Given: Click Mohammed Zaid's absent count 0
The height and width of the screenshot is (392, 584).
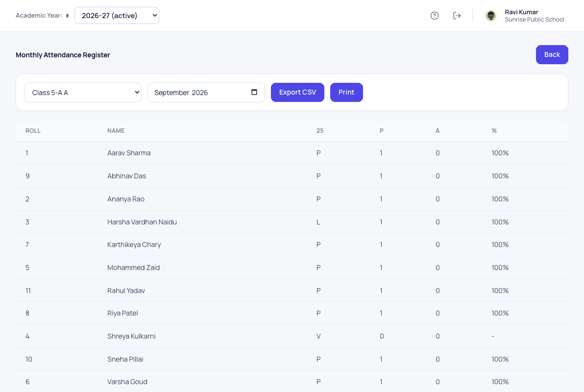Looking at the screenshot, I should click(438, 268).
